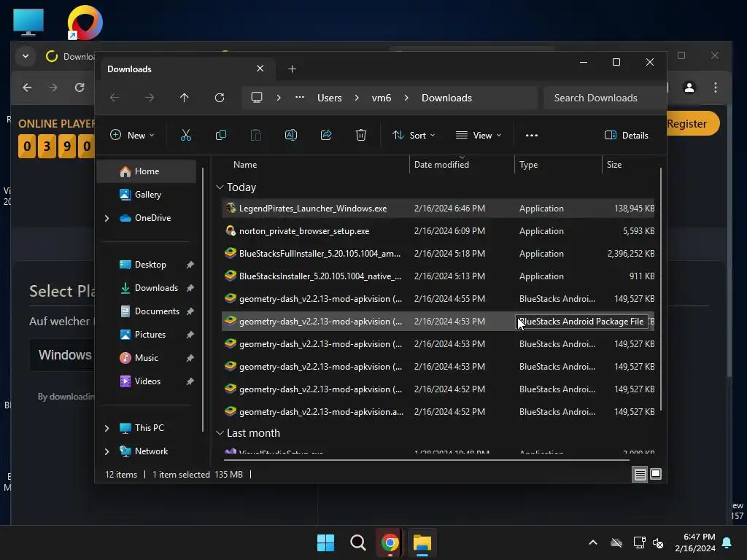This screenshot has width=747, height=560.
Task: Select norton_private_browser_setup.exe file
Action: [438, 231]
